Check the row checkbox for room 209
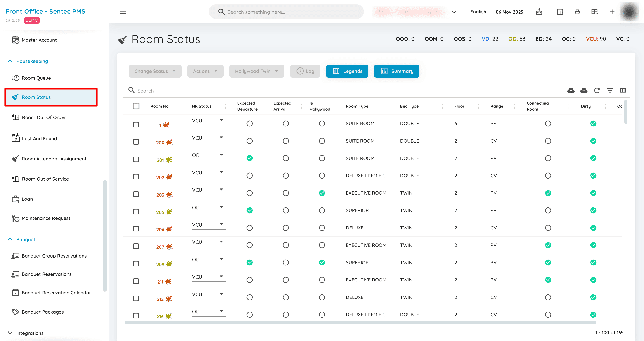644x341 pixels. pyautogui.click(x=136, y=263)
